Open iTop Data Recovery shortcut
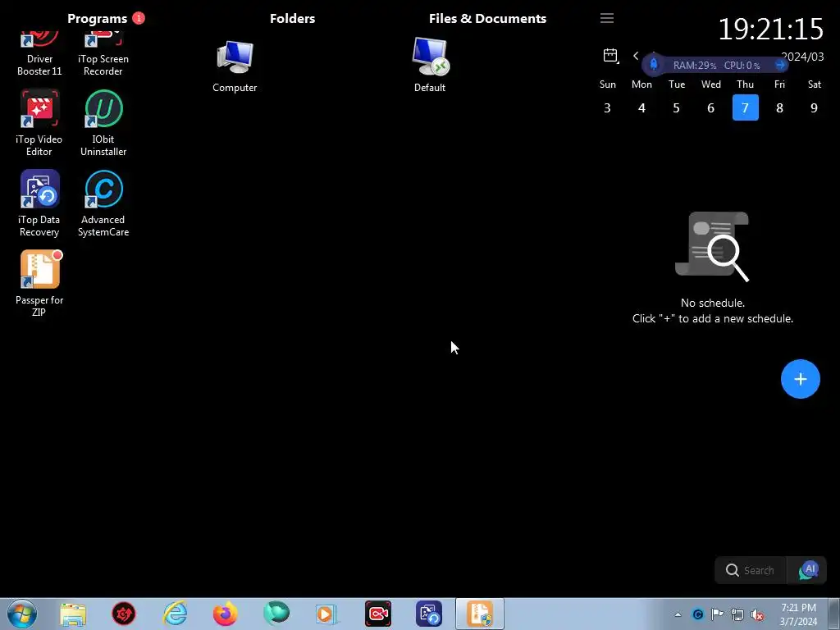 tap(39, 203)
